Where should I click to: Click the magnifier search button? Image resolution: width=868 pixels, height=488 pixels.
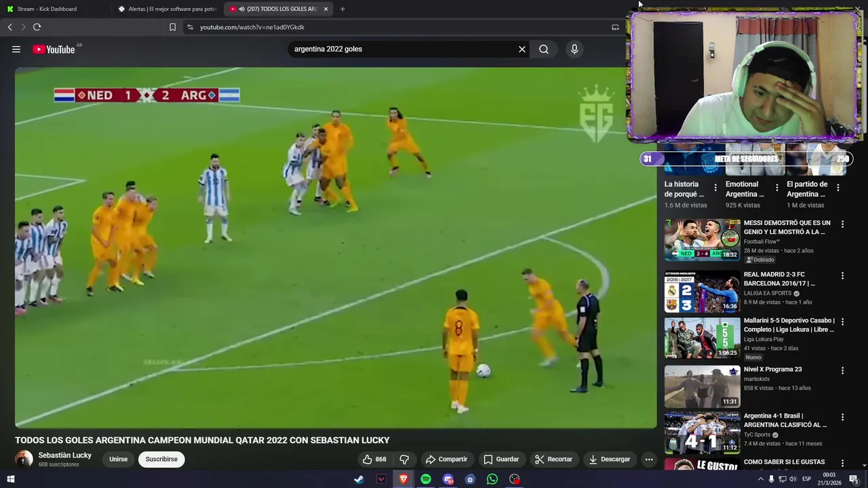[x=544, y=49]
